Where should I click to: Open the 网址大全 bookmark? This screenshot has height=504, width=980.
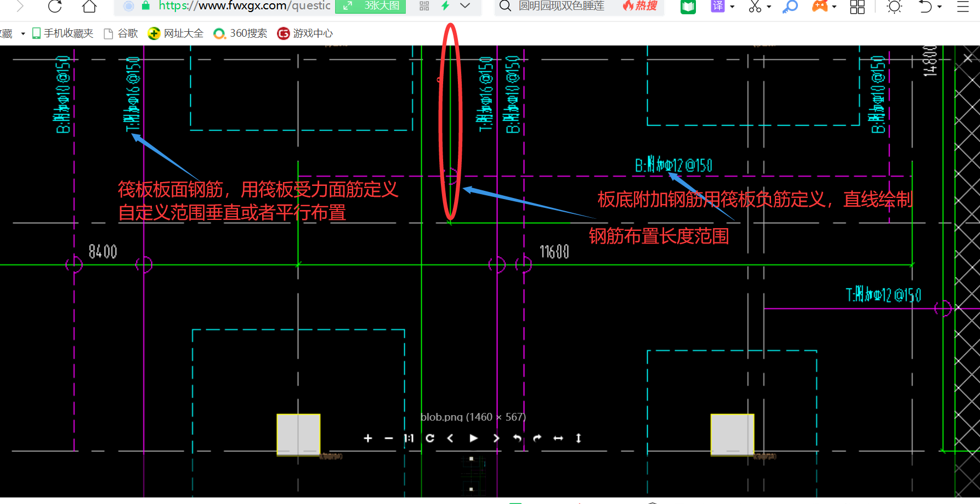tap(175, 33)
